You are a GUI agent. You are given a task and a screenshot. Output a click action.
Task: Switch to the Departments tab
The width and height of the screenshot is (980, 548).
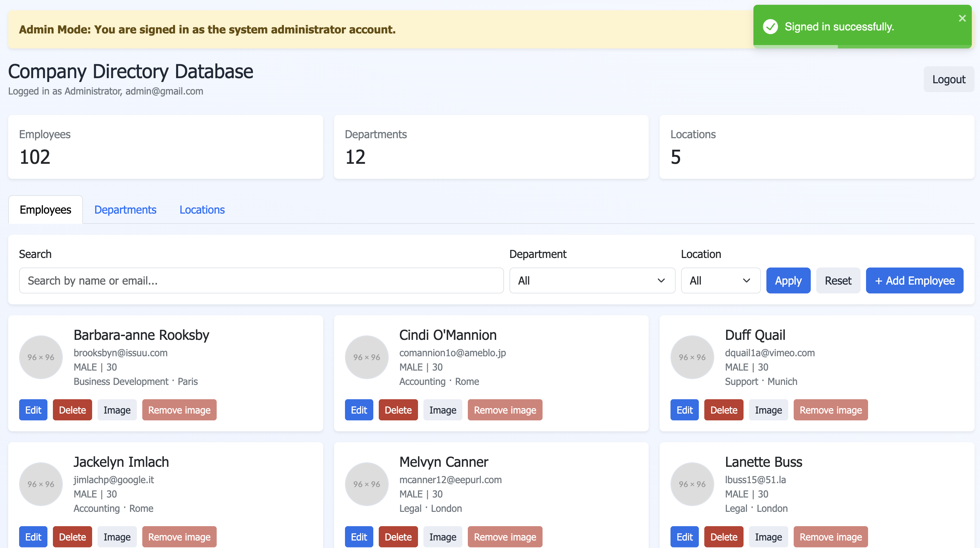tap(125, 210)
